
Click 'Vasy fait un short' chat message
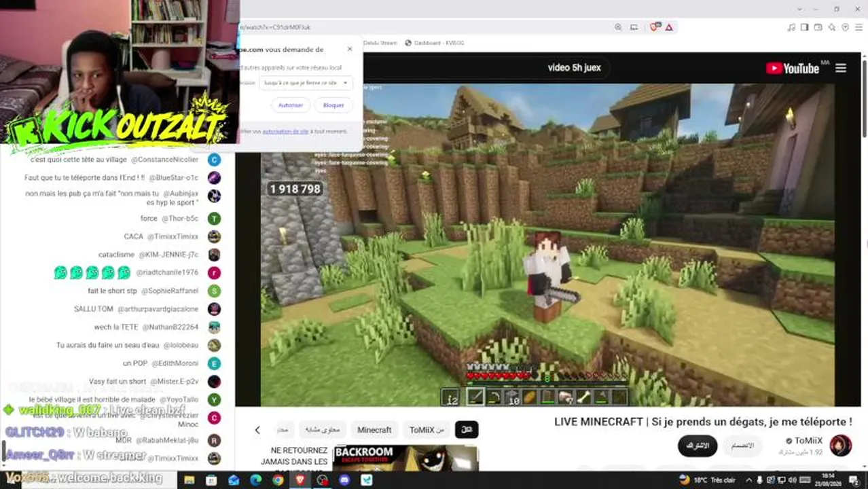tap(117, 382)
